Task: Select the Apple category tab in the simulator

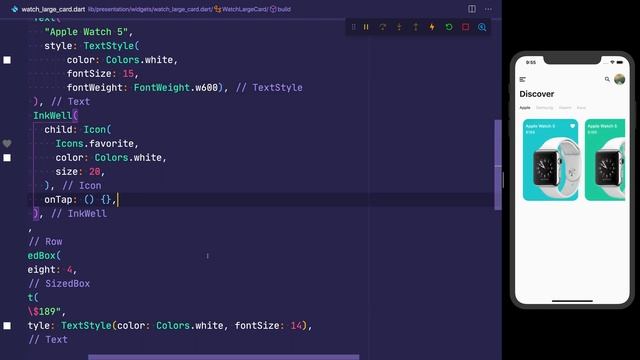Action: [525, 108]
